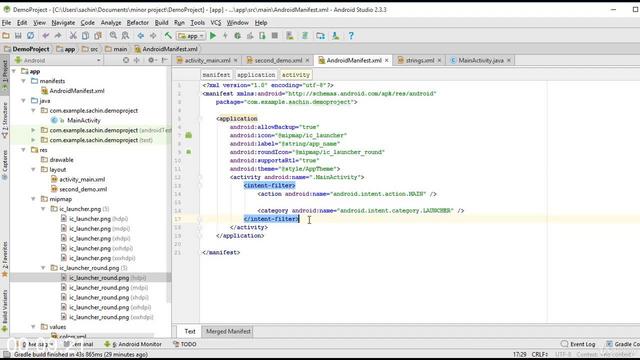Click the Copy icon in the toolbar
This screenshot has height=360, width=640.
pos(85,36)
